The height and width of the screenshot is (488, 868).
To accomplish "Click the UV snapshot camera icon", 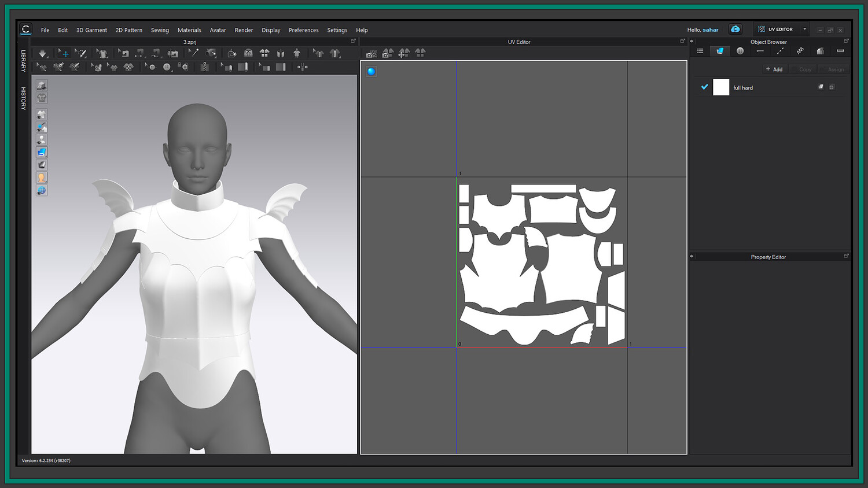I will tap(372, 54).
